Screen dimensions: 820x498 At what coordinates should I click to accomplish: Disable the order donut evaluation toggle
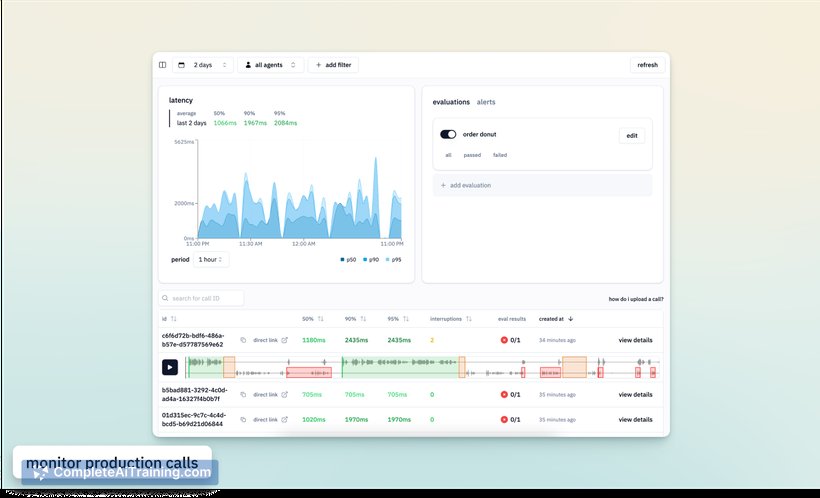pos(448,134)
